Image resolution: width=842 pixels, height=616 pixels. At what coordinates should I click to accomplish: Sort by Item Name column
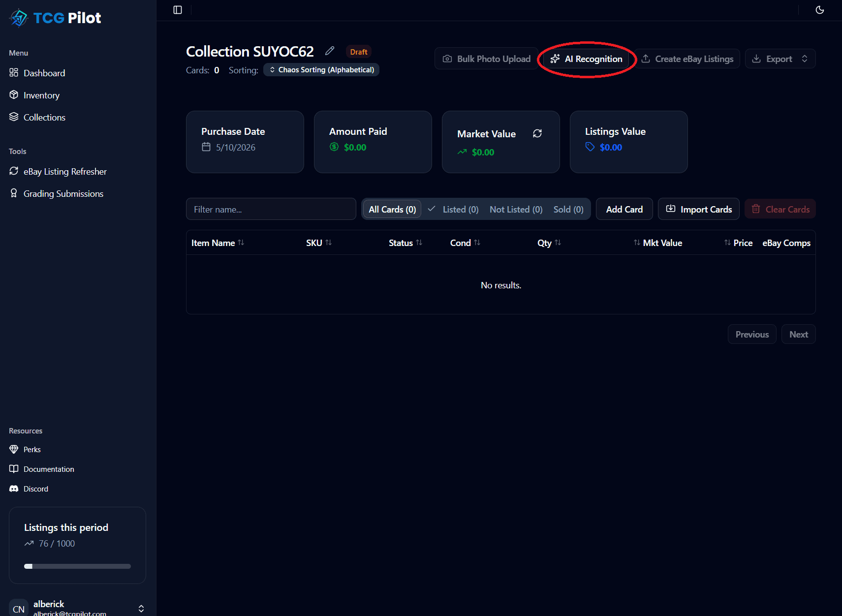pyautogui.click(x=218, y=243)
